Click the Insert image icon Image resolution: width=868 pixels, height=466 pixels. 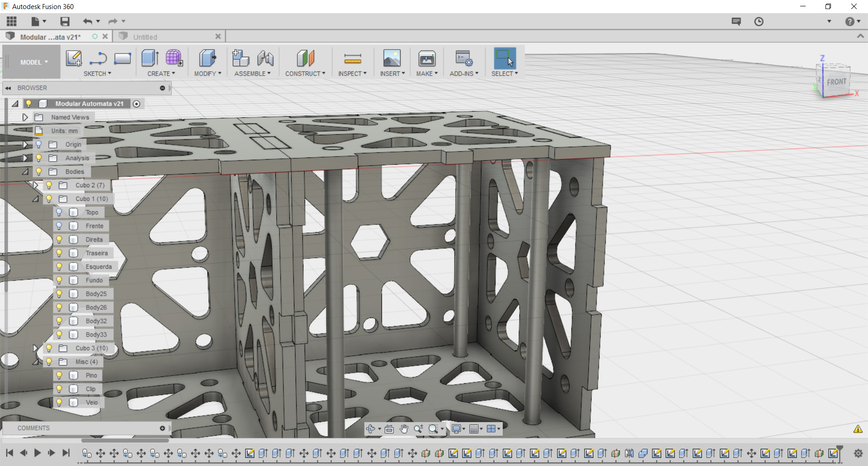pyautogui.click(x=392, y=58)
